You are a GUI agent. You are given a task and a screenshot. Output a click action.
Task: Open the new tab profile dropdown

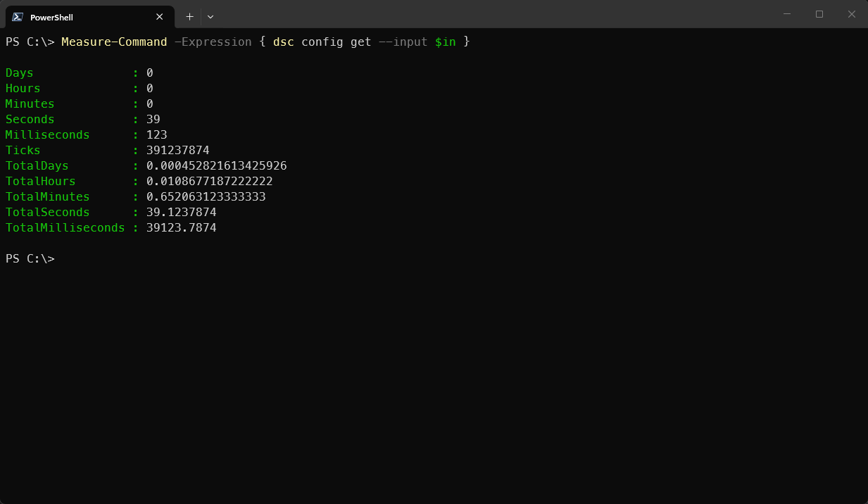(x=210, y=17)
